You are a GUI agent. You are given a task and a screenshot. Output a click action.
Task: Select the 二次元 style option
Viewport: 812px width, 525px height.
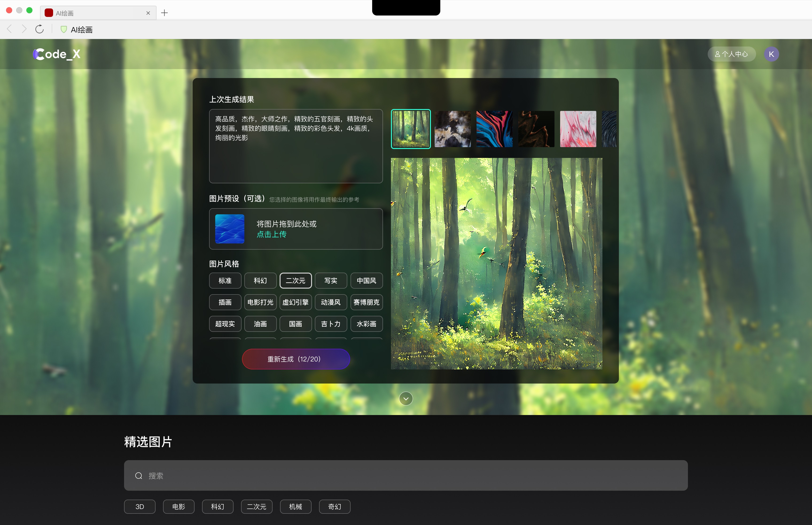click(295, 281)
